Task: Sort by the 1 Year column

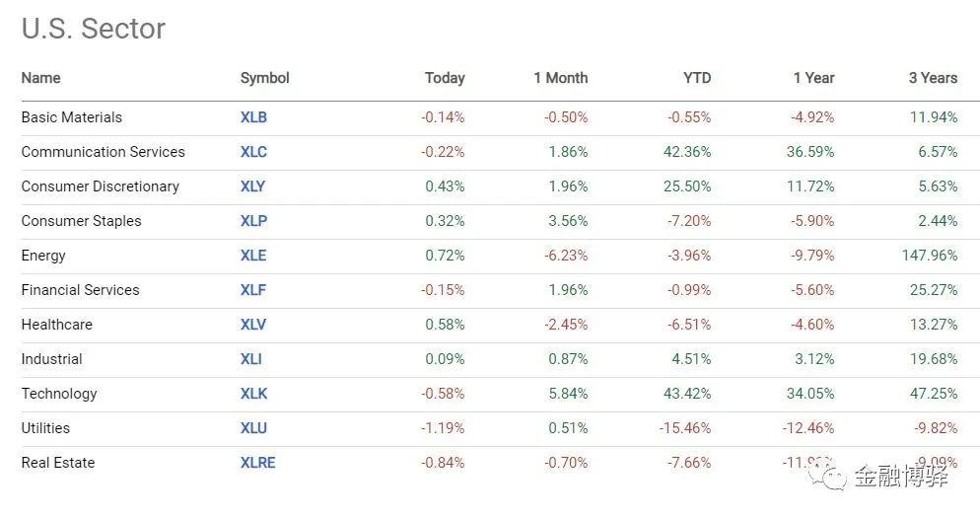Action: (x=813, y=78)
